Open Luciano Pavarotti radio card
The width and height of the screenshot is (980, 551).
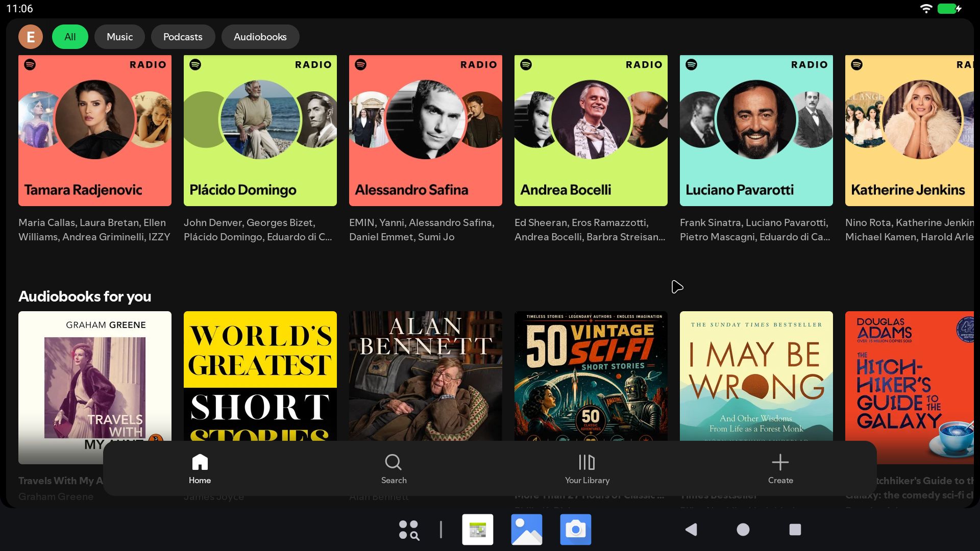pyautogui.click(x=756, y=131)
